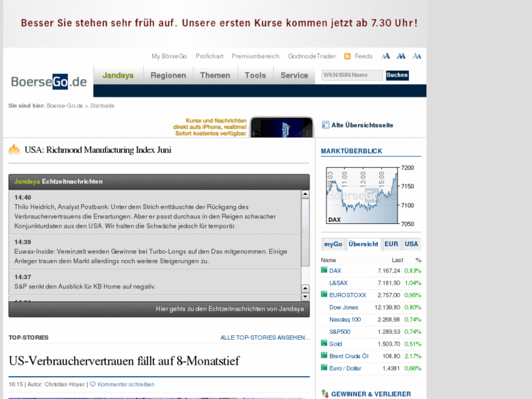The width and height of the screenshot is (532, 399).
Task: Open the Alte Übersichtsseite link
Action: point(362,125)
